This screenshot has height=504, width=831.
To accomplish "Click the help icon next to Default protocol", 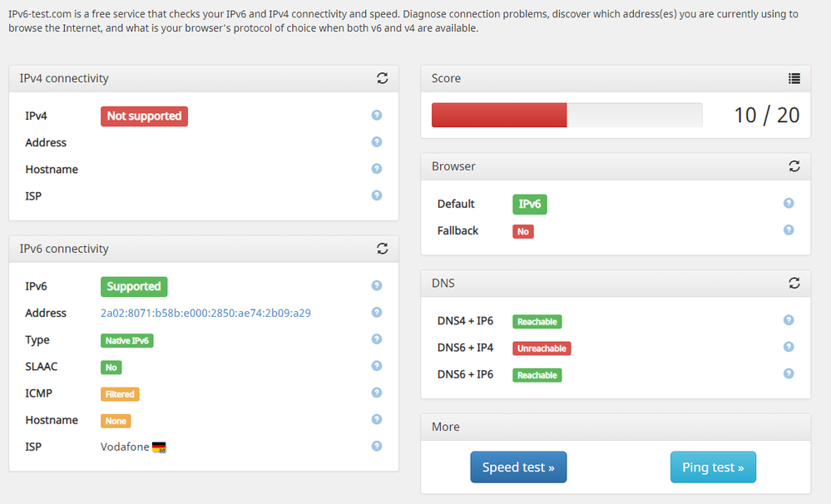I will pyautogui.click(x=789, y=203).
